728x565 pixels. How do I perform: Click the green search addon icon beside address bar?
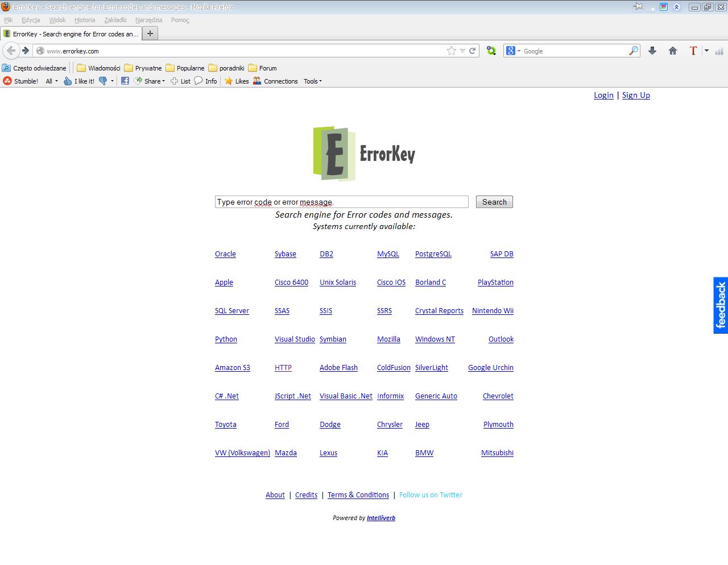[x=491, y=51]
